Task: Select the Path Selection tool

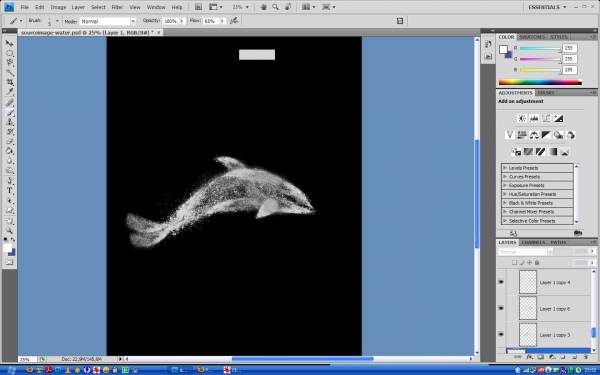Action: point(9,201)
